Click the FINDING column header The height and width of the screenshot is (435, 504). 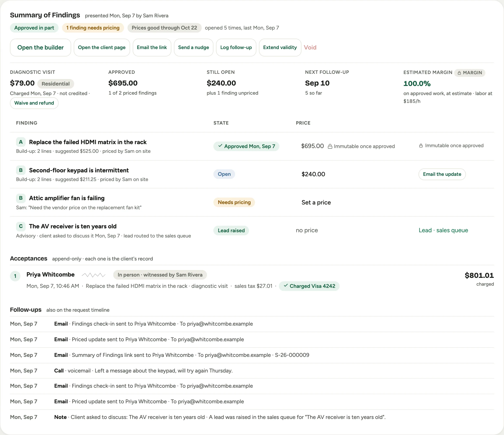27,123
